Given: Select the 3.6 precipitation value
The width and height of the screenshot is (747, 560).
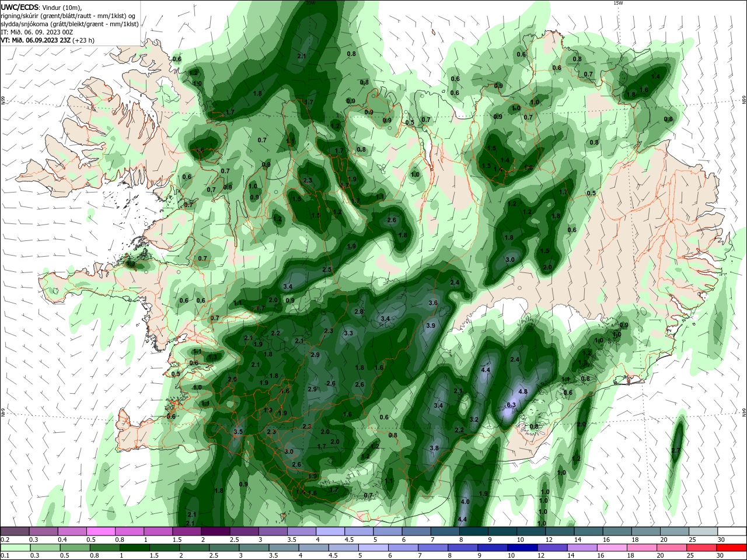Looking at the screenshot, I should pyautogui.click(x=433, y=303).
